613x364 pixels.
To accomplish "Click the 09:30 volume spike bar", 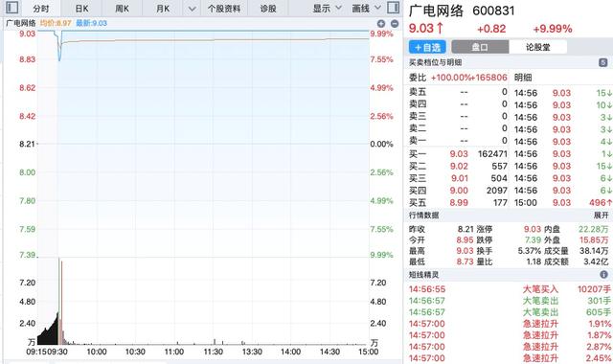I will (x=59, y=301).
